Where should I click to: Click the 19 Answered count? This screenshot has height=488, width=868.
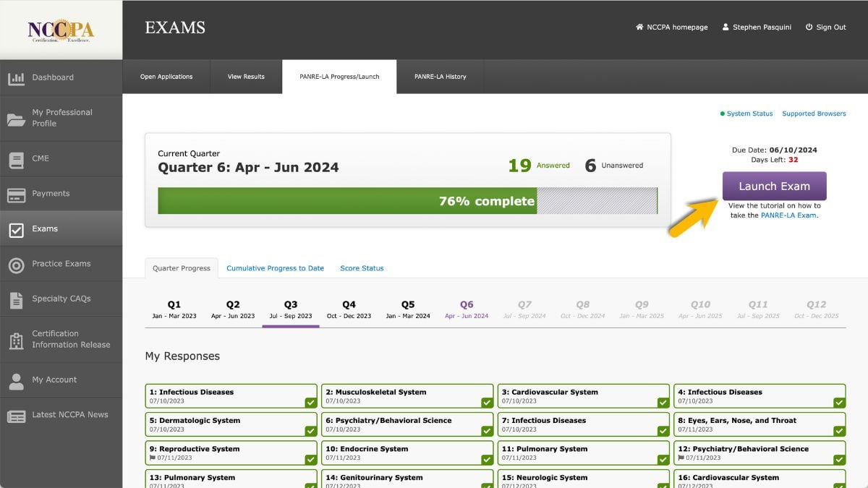[539, 166]
